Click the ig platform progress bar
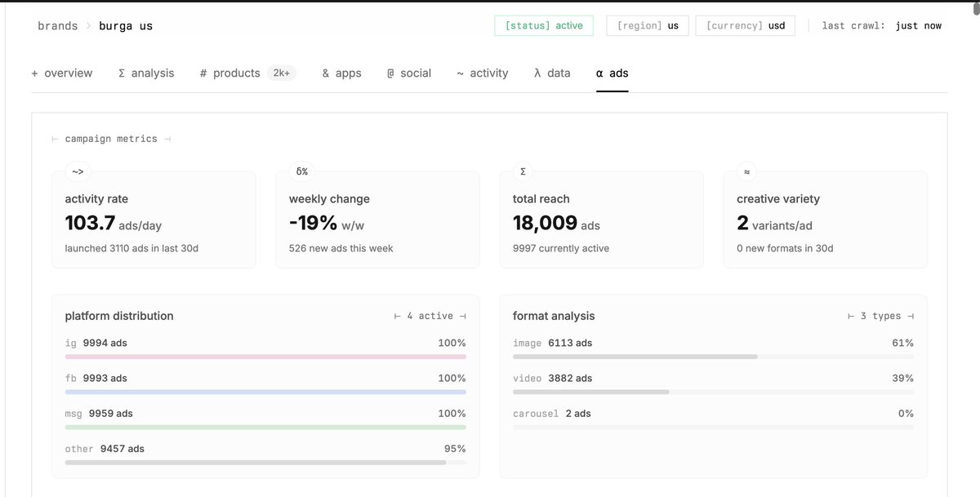The width and height of the screenshot is (980, 497). point(265,357)
